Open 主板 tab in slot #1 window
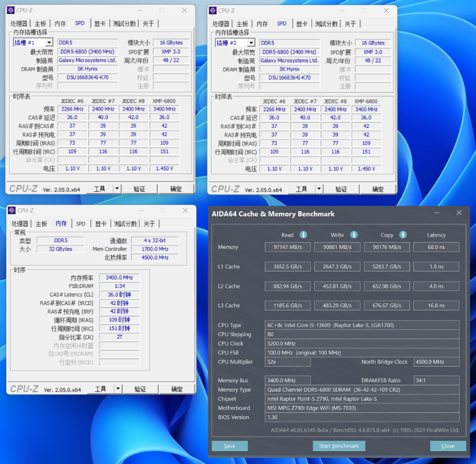The height and width of the screenshot is (464, 476). point(40,24)
